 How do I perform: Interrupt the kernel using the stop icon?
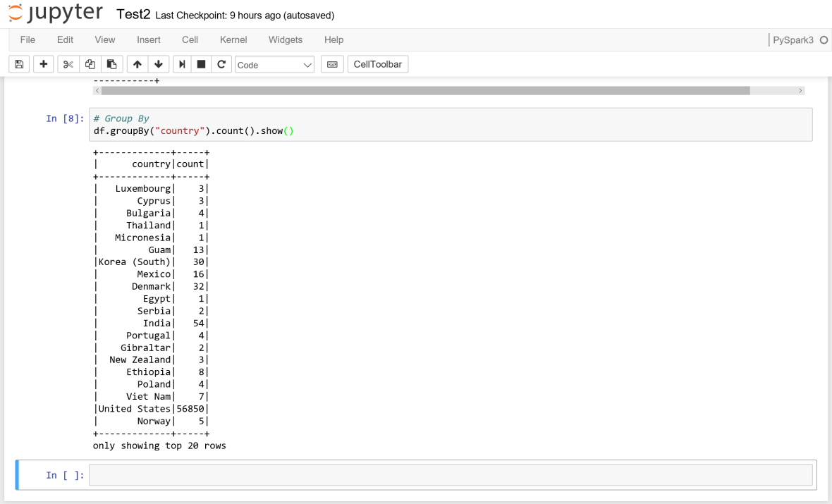click(201, 64)
